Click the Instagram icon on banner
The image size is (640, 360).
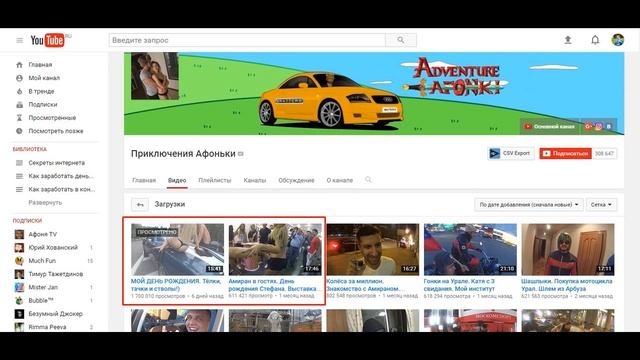click(x=598, y=127)
